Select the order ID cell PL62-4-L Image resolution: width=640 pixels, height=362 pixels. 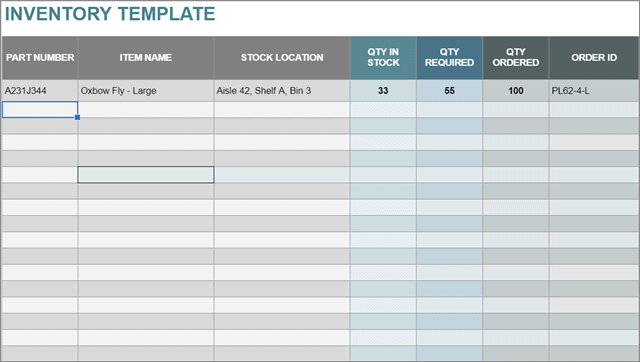(594, 91)
